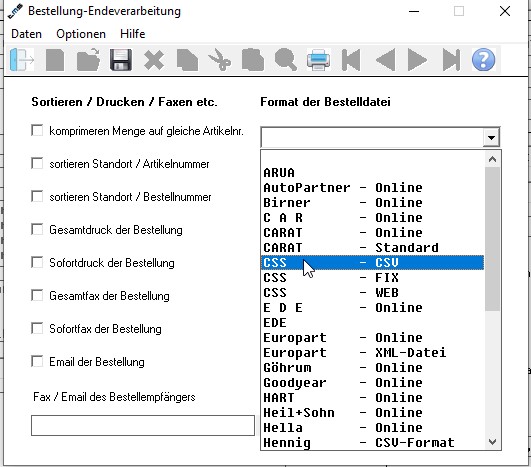Open the Hilfe menu
531x467 pixels.
tap(132, 34)
